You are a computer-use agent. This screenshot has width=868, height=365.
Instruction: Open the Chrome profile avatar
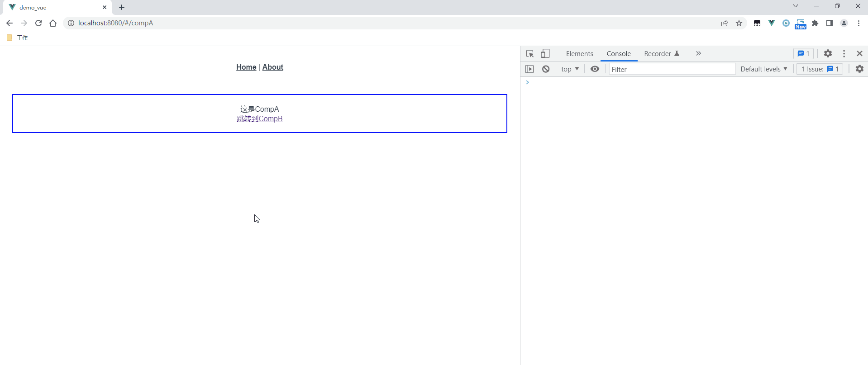click(x=844, y=23)
